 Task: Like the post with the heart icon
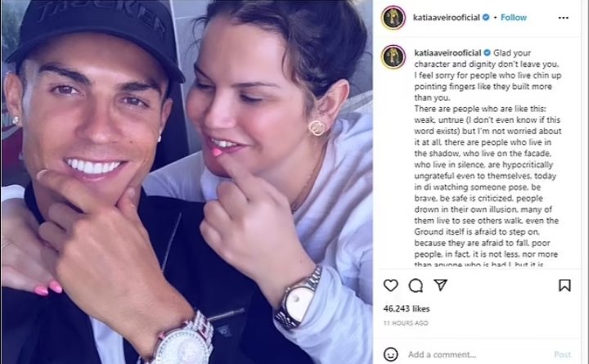(391, 285)
